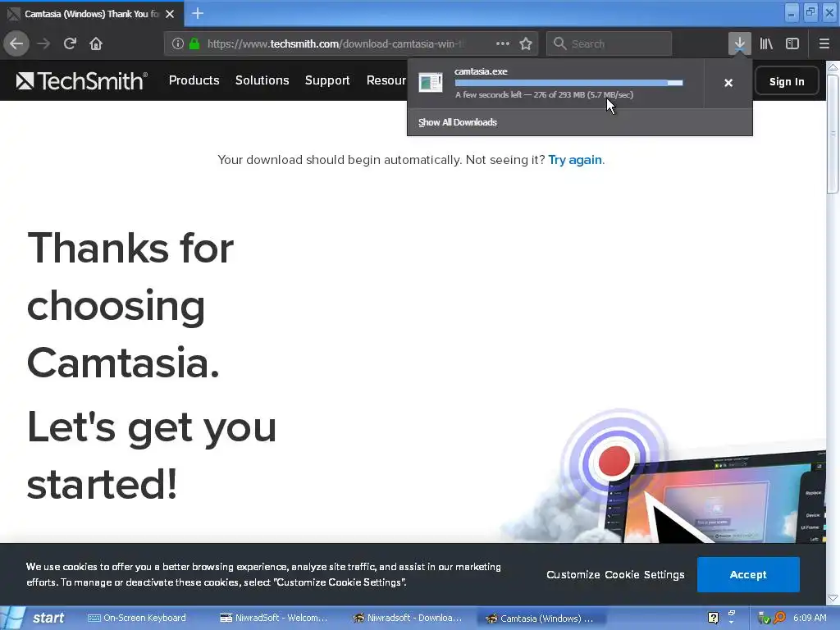The width and height of the screenshot is (840, 630).
Task: Click the 6:09 AM system clock
Action: (810, 618)
